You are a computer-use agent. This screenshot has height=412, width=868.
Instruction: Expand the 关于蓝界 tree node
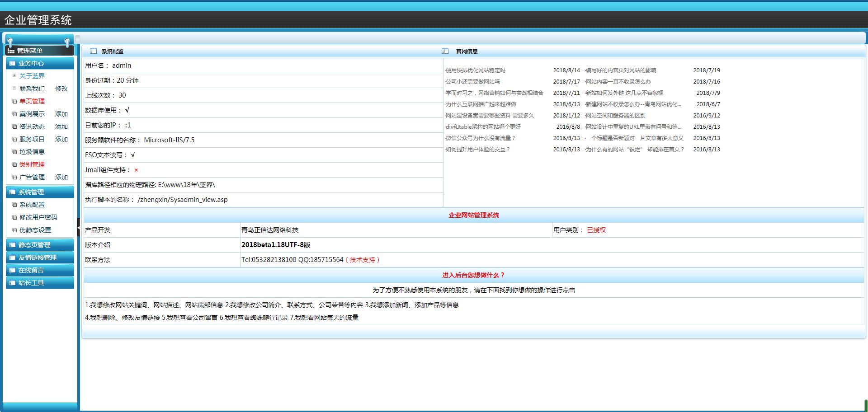[x=14, y=75]
